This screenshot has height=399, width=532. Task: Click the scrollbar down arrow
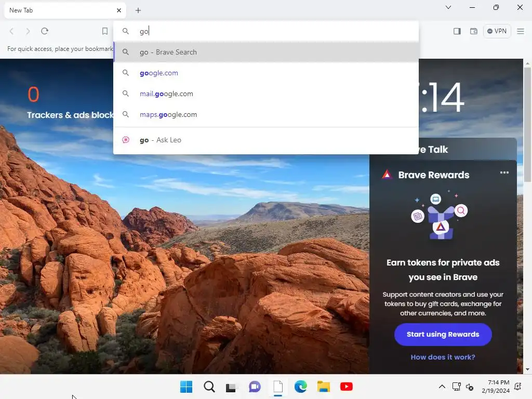527,369
